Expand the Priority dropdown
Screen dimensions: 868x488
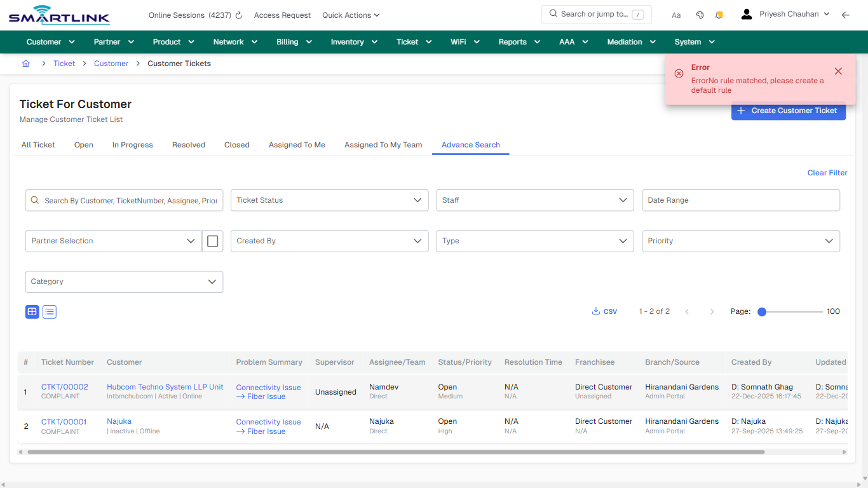click(x=740, y=241)
